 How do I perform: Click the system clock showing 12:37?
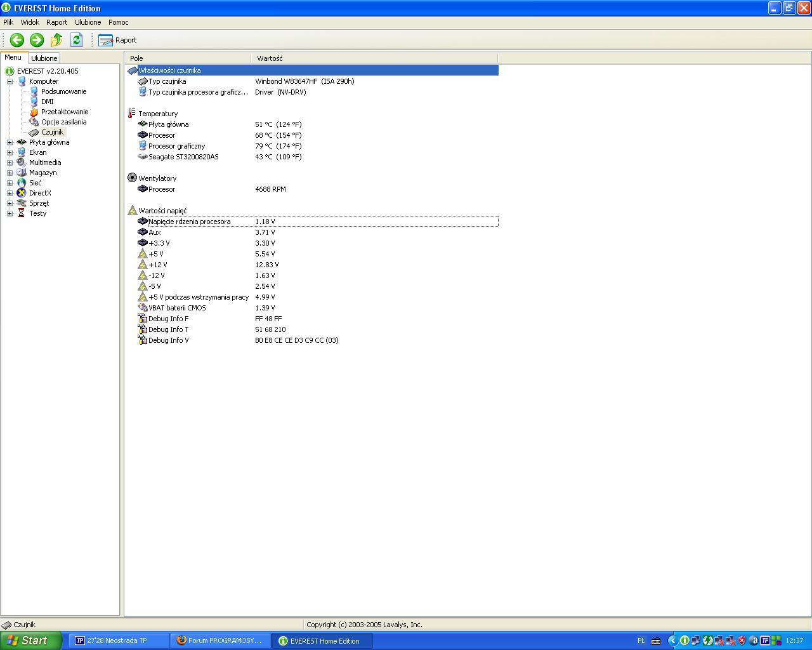coord(794,641)
